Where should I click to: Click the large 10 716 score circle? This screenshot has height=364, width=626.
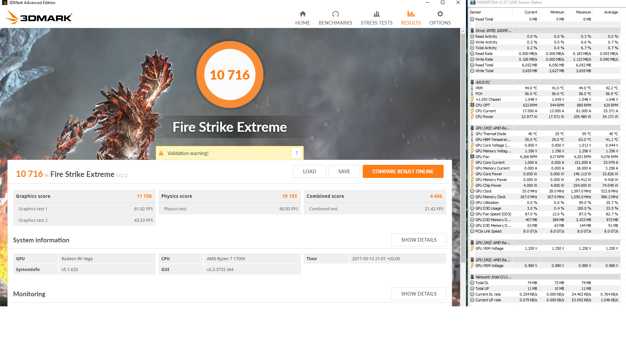coord(230,74)
